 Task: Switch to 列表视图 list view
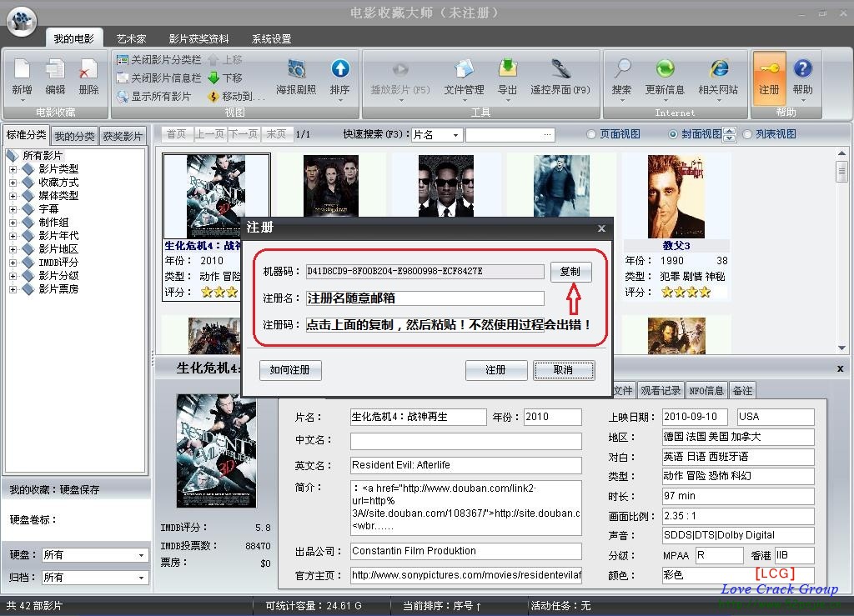(x=747, y=134)
